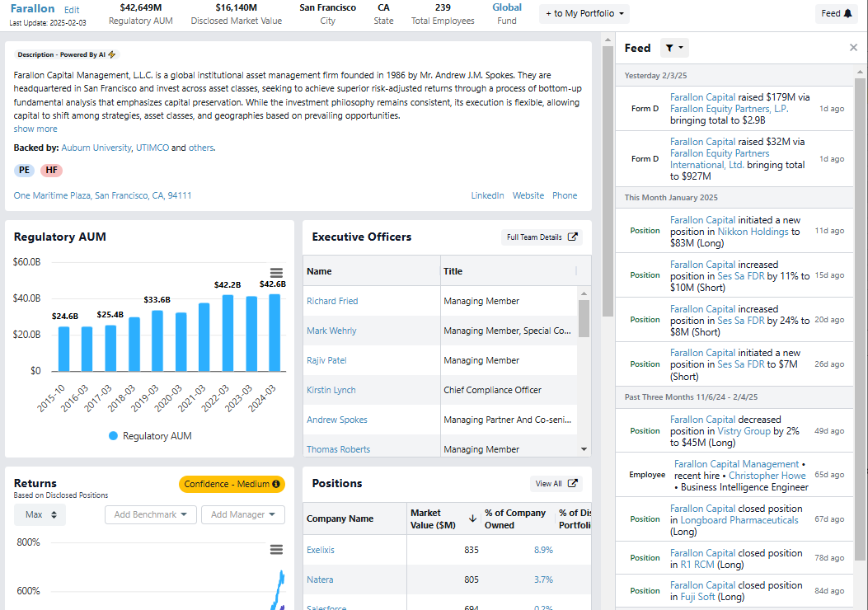Click % of Company Owned column header
The width and height of the screenshot is (868, 610).
(517, 518)
